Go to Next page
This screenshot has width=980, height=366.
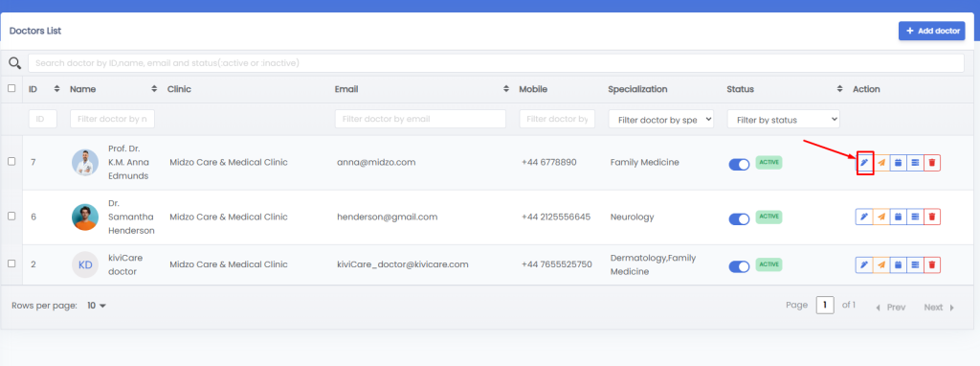940,308
